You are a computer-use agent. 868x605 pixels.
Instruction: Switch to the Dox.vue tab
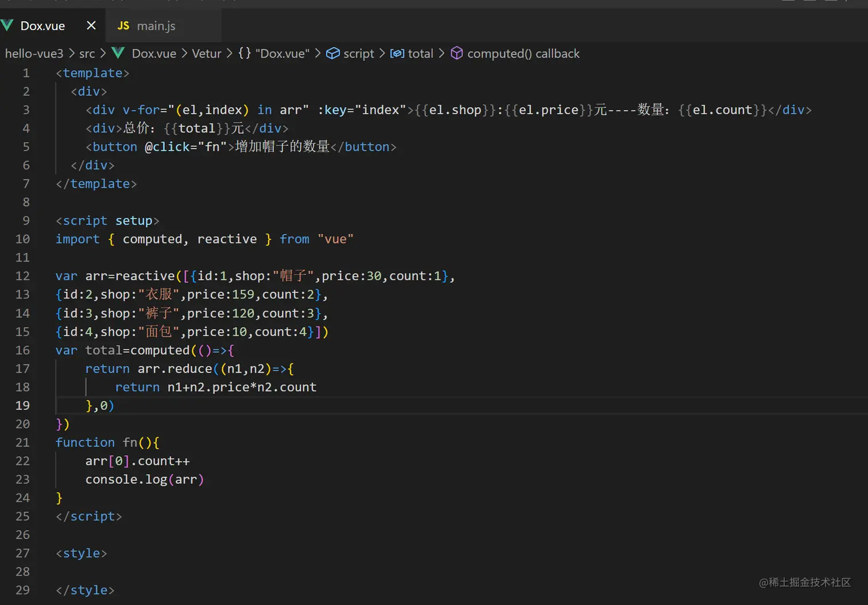(x=53, y=25)
